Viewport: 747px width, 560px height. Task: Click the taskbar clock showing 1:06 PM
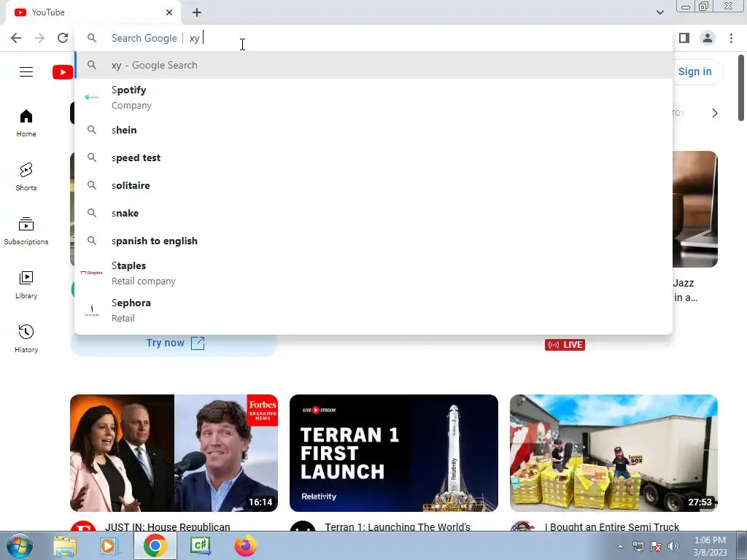click(x=710, y=546)
